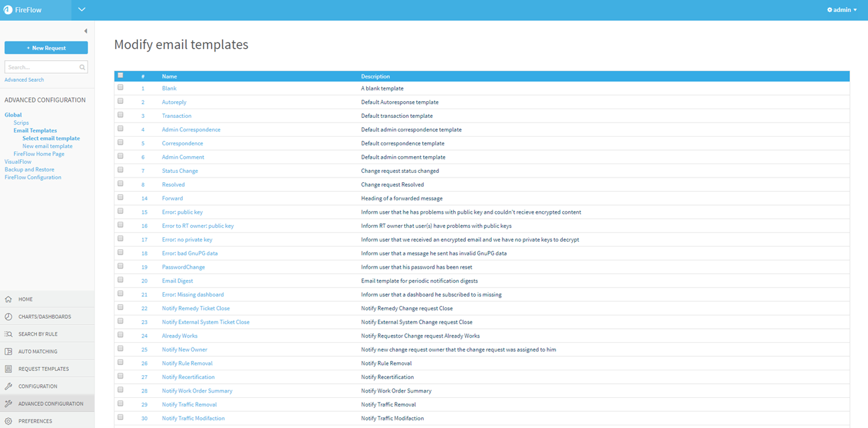Check the box for Autoreply template

(x=120, y=101)
